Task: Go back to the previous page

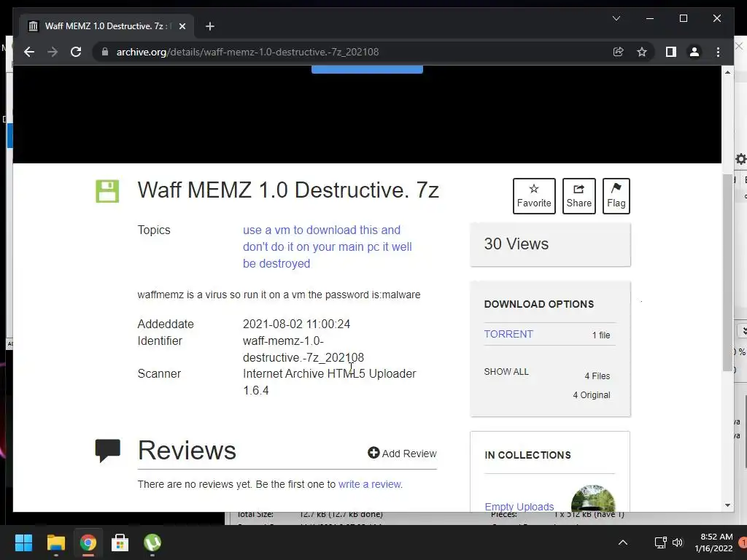Action: tap(29, 52)
